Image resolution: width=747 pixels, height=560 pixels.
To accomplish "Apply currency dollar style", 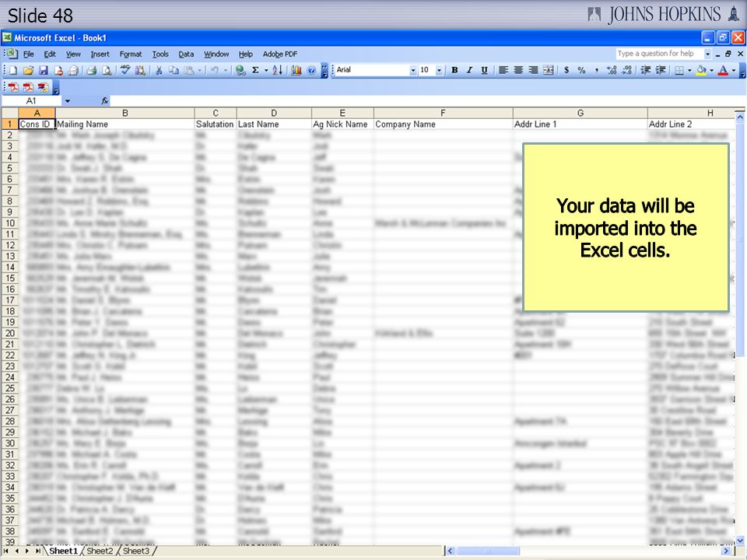I will tap(566, 71).
